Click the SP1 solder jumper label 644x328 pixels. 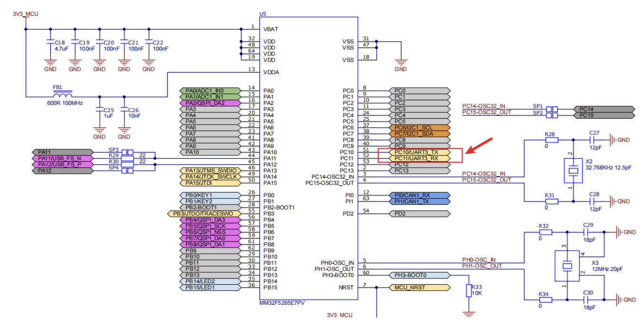click(x=537, y=106)
